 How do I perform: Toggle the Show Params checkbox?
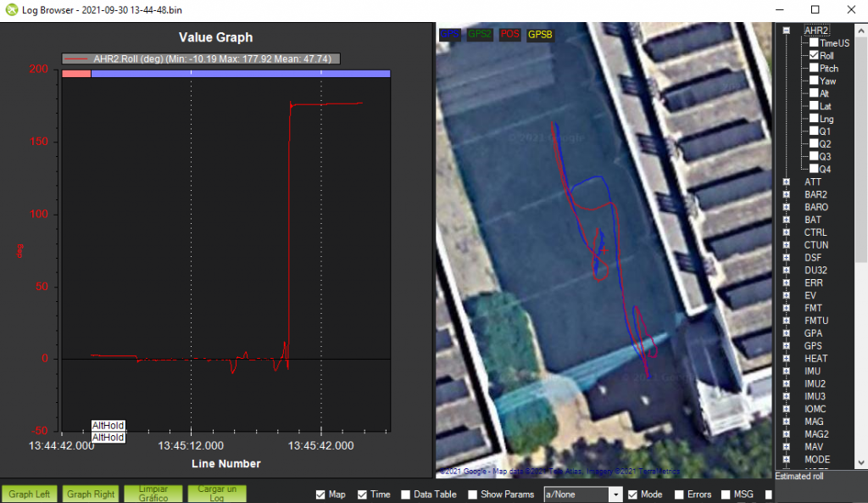pos(473,495)
